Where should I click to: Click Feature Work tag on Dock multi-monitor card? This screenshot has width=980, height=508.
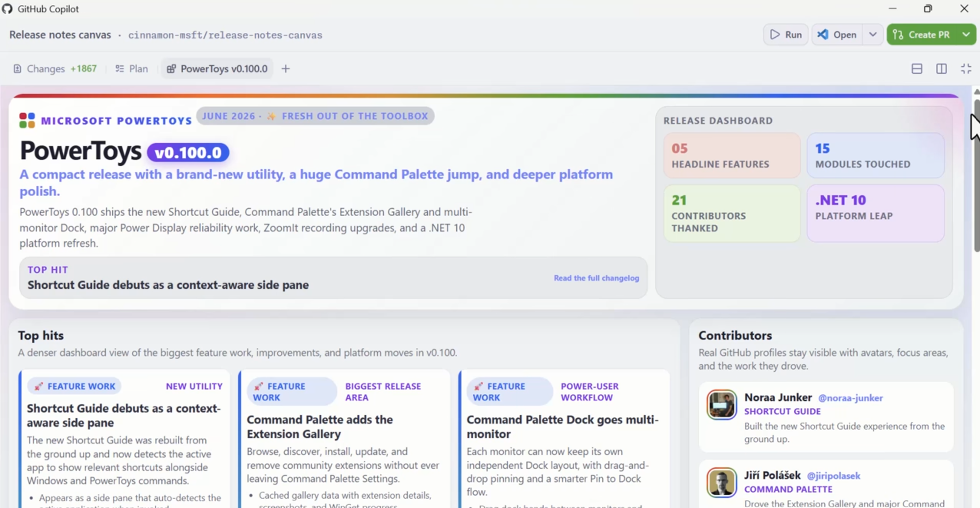click(510, 392)
